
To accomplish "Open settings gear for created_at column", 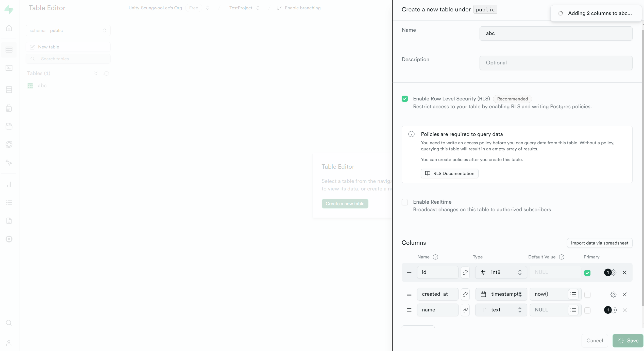I will [614, 294].
